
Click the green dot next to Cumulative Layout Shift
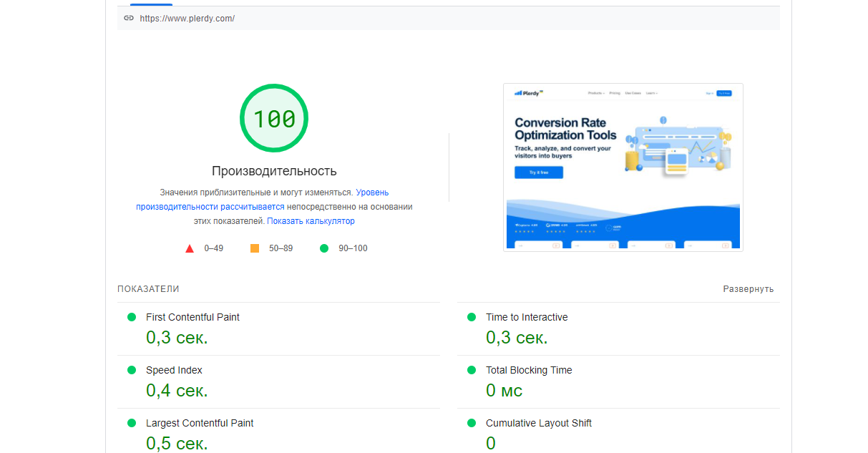[472, 423]
